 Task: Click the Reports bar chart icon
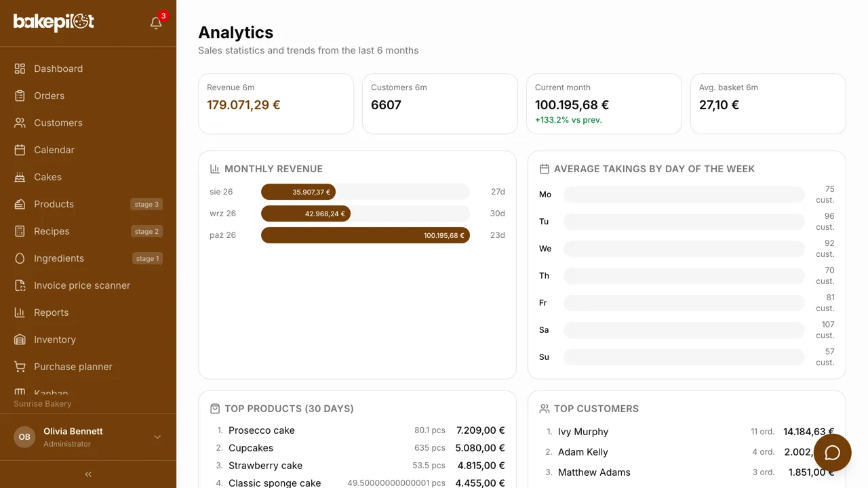pyautogui.click(x=20, y=312)
